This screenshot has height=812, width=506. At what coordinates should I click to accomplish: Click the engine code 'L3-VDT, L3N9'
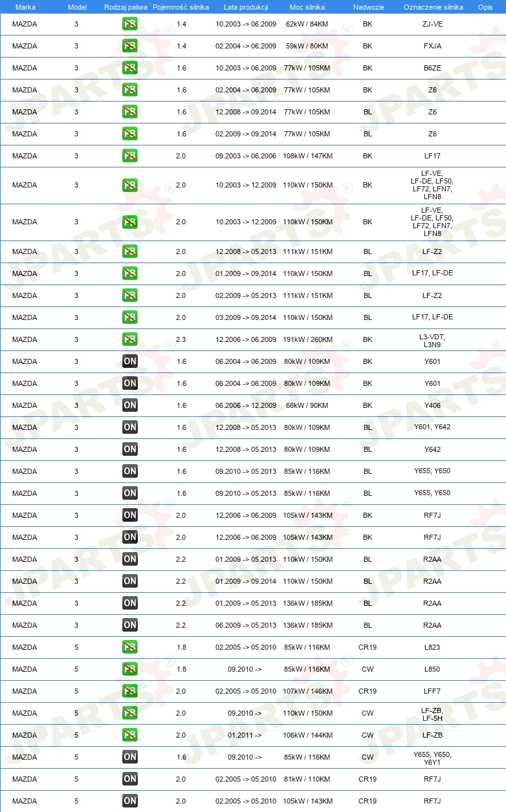432,341
